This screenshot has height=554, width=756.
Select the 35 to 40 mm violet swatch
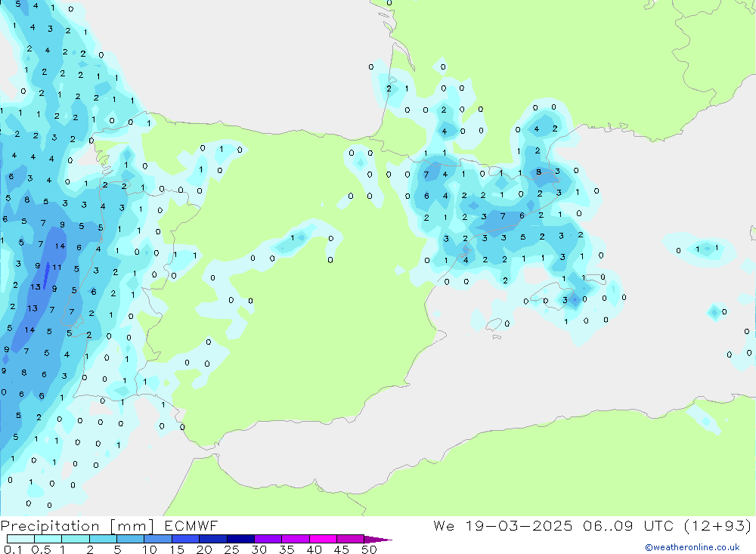click(296, 539)
